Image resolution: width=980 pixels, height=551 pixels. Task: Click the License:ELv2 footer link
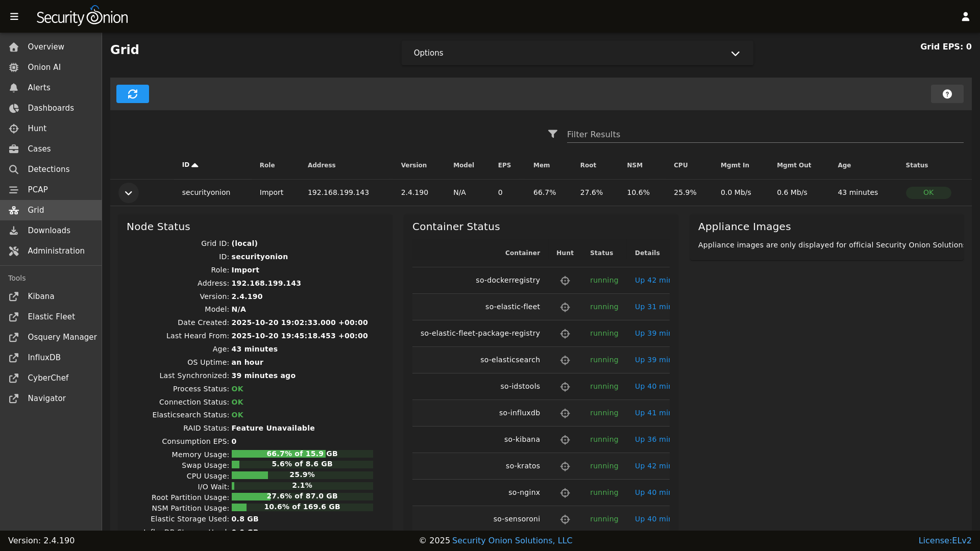(x=944, y=540)
